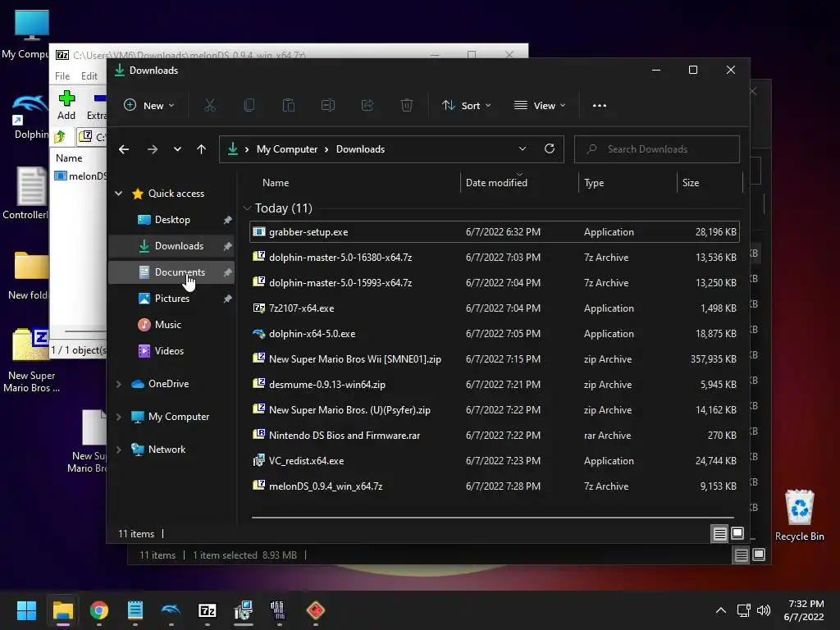This screenshot has height=630, width=840.
Task: Select Documents in Quick access
Action: pyautogui.click(x=171, y=272)
